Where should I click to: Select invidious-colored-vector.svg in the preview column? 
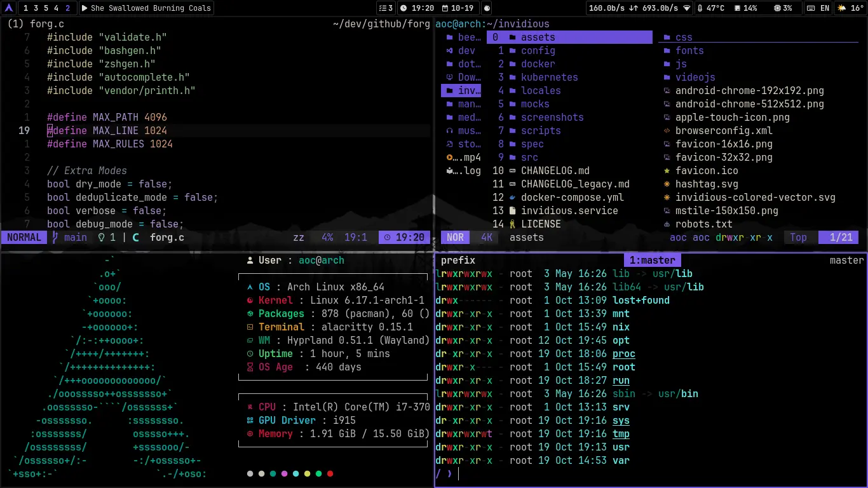756,198
